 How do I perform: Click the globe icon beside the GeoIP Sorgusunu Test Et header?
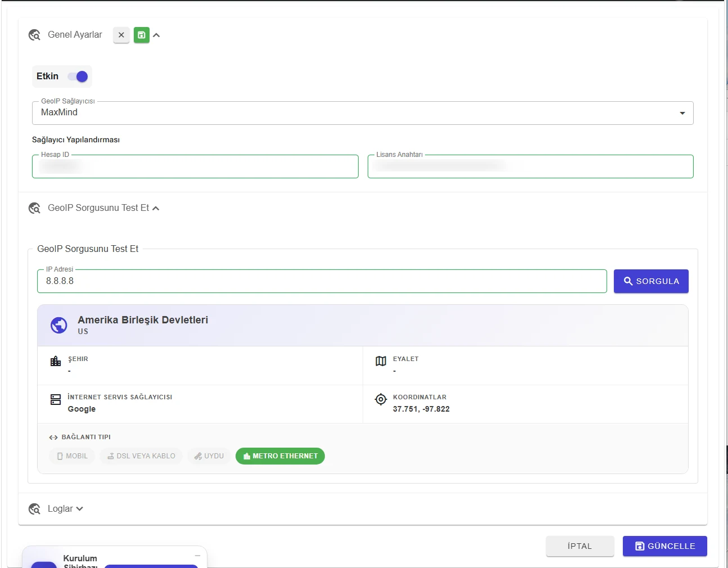(34, 208)
